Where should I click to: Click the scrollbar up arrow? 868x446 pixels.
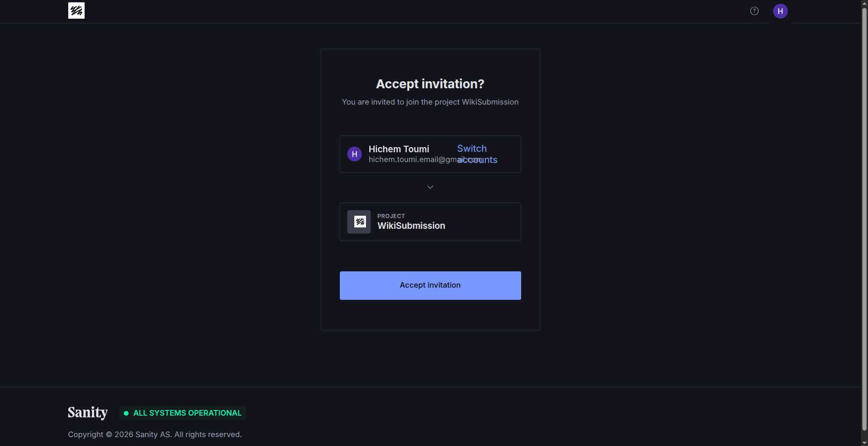click(x=864, y=3)
